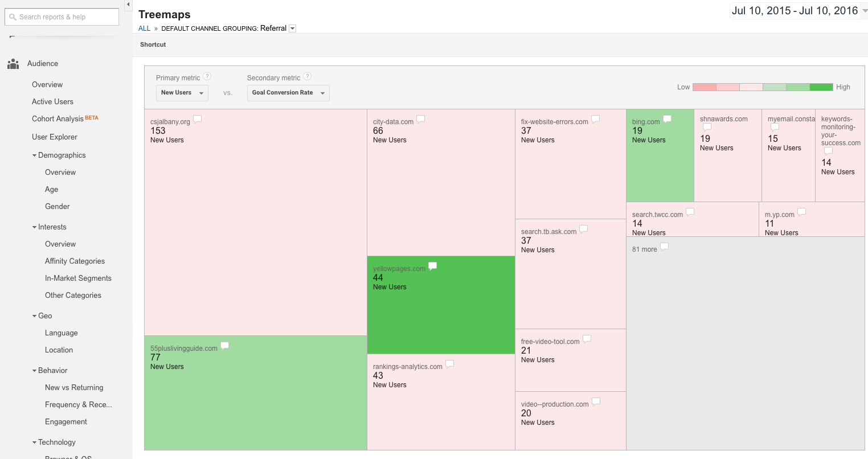Open Audience Overview report
868x459 pixels.
pyautogui.click(x=47, y=84)
